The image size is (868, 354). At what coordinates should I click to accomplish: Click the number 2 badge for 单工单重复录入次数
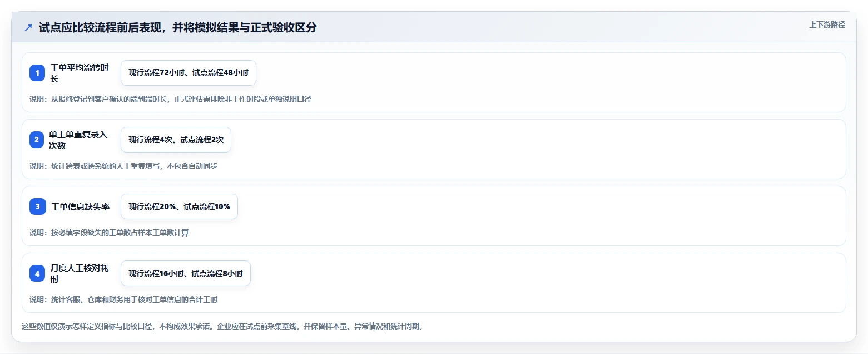click(x=37, y=140)
